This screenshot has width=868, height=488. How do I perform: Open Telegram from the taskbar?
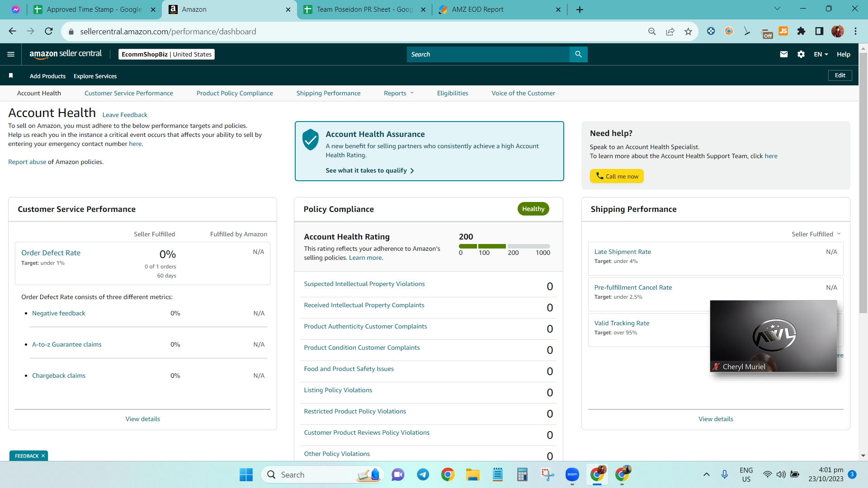[x=423, y=474]
